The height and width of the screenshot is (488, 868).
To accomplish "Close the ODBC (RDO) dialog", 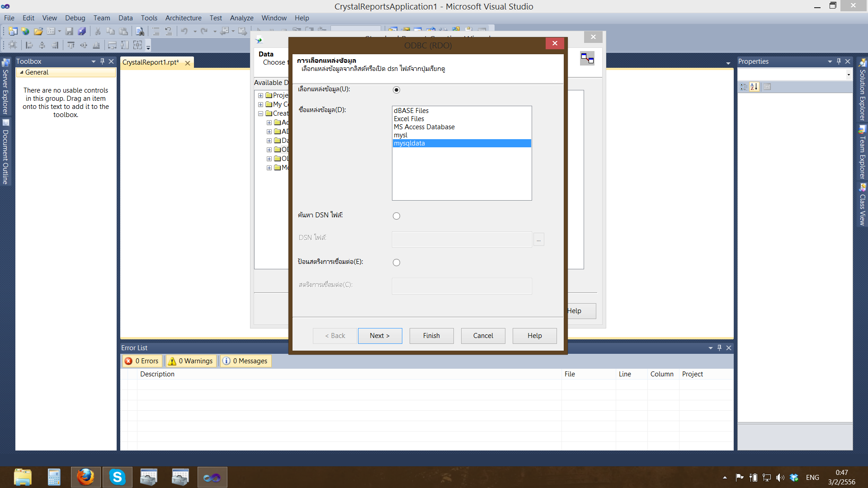I will pos(555,43).
